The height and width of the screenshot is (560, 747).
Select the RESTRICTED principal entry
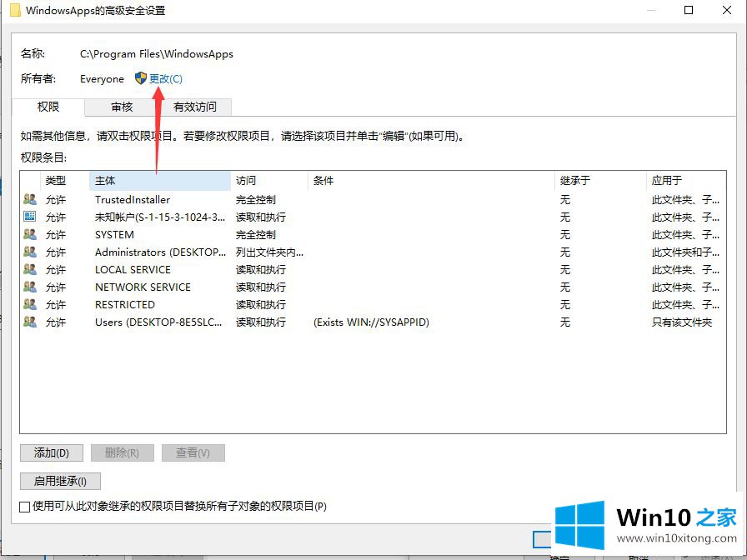(125, 304)
